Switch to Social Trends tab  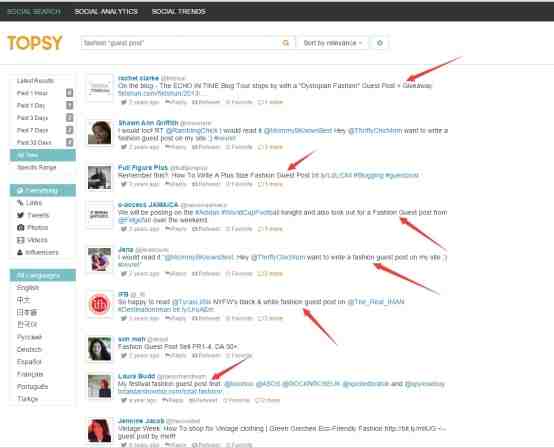[x=178, y=12]
